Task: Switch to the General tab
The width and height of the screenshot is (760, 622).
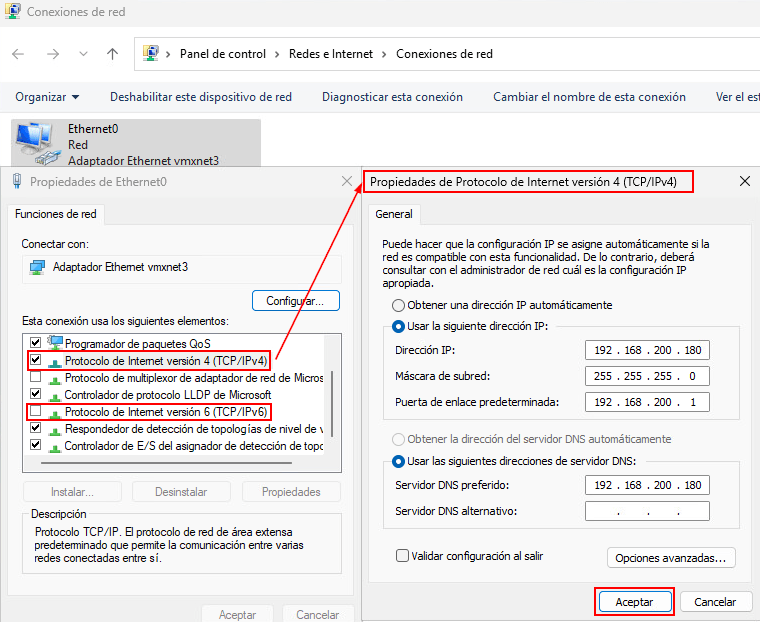Action: click(393, 214)
